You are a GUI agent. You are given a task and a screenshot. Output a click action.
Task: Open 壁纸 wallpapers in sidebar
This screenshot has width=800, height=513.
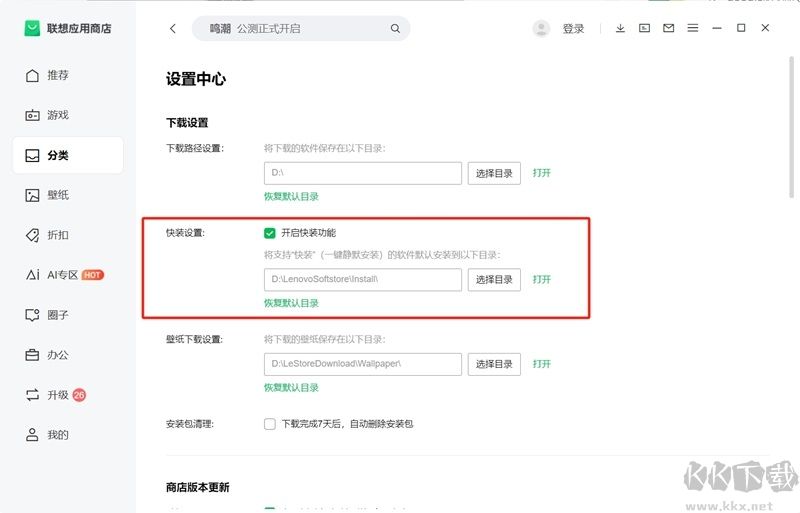click(58, 195)
